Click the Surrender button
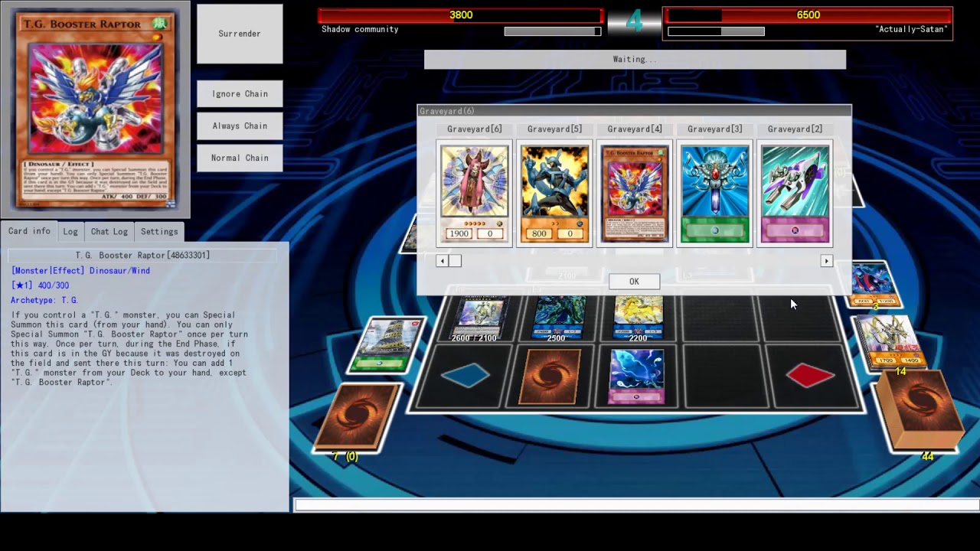Image resolution: width=980 pixels, height=551 pixels. pyautogui.click(x=240, y=34)
